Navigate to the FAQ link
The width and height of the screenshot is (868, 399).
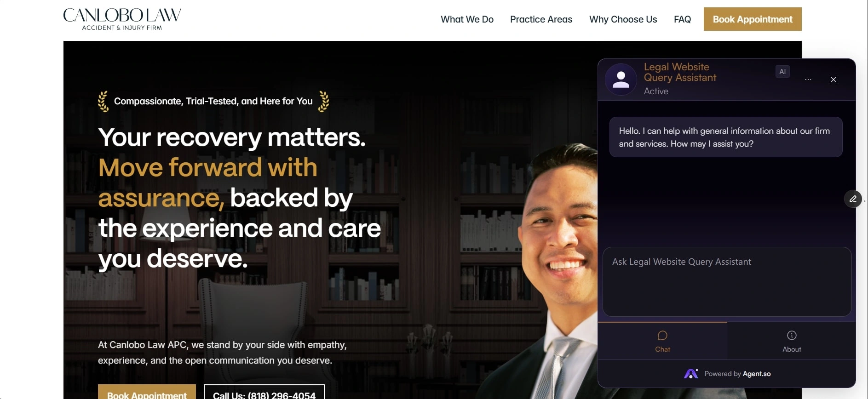[682, 19]
